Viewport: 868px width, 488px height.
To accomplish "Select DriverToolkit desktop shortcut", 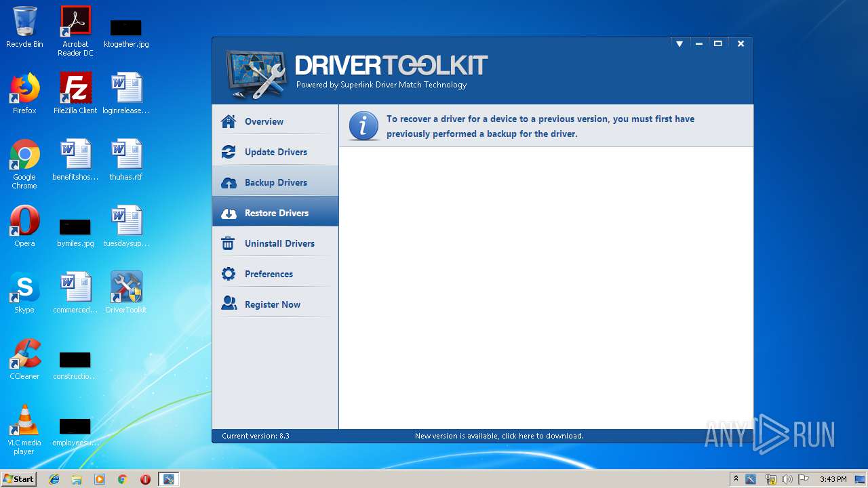I will pyautogui.click(x=126, y=293).
